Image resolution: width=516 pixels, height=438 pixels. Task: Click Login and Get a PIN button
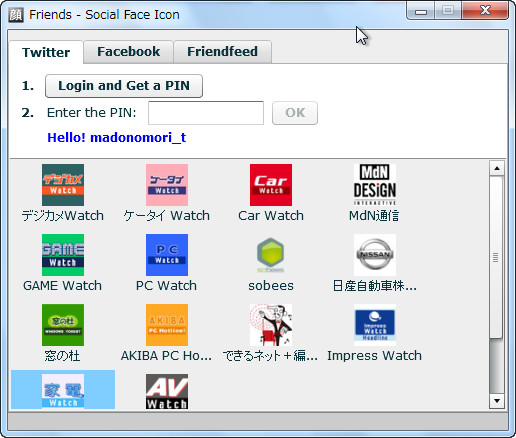(124, 86)
